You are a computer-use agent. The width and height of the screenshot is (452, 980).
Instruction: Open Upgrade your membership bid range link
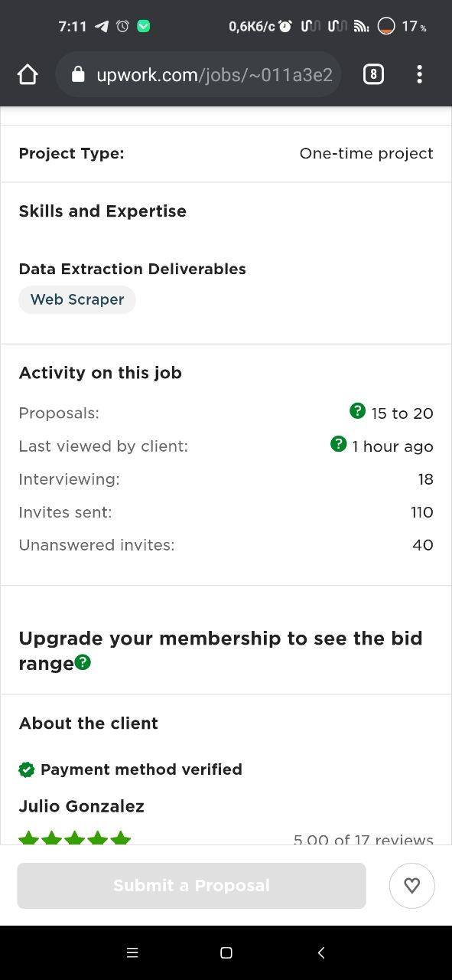click(220, 650)
